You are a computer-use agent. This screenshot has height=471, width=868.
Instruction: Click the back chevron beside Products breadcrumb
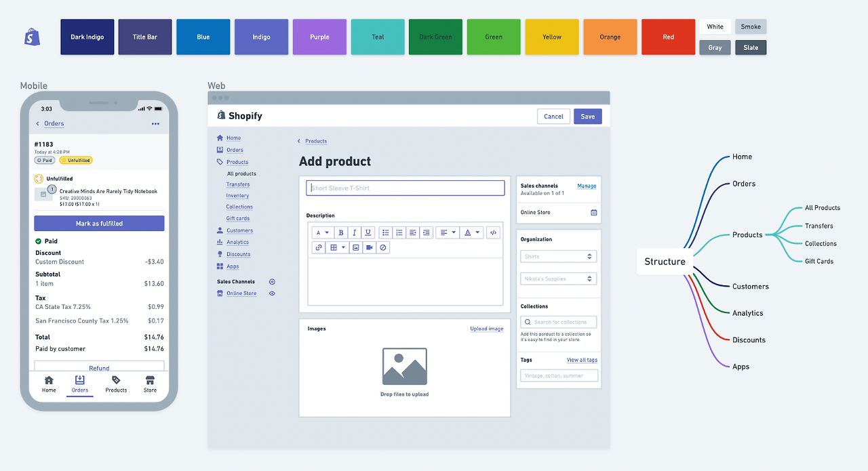(299, 141)
